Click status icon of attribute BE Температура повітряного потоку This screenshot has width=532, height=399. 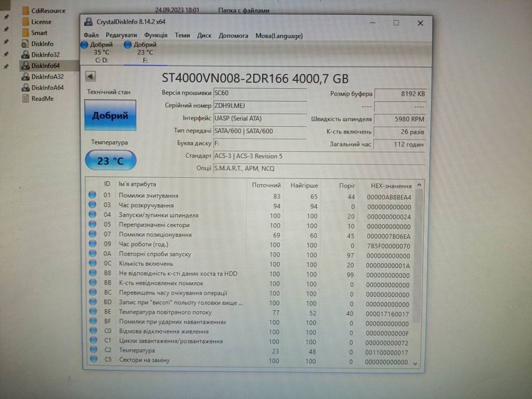94,311
